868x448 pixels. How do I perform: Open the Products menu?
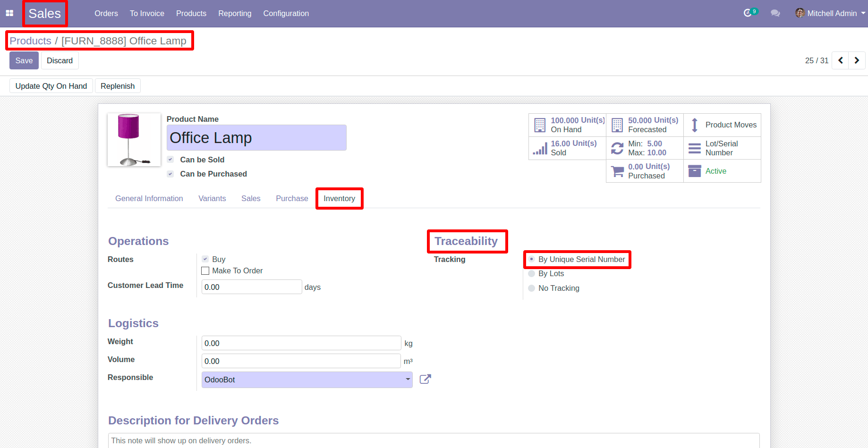191,13
